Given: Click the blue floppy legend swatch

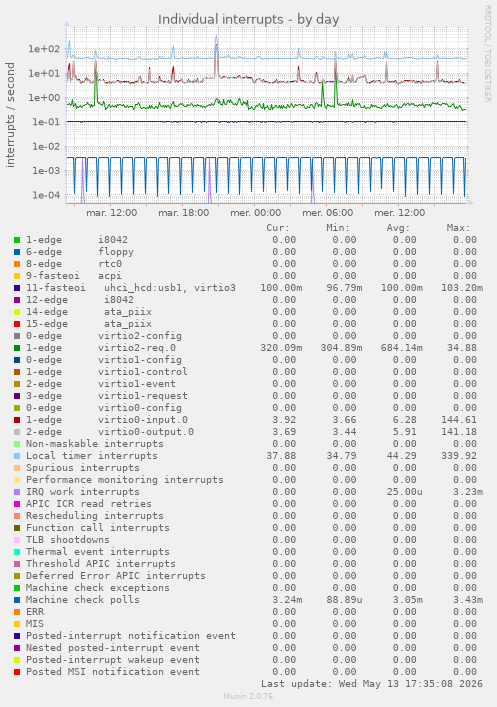Looking at the screenshot, I should click(17, 252).
